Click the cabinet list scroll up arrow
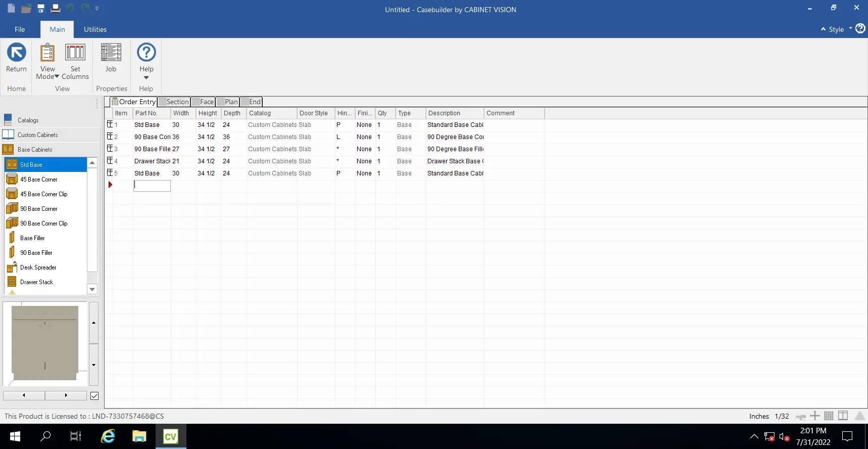The height and width of the screenshot is (449, 868). pyautogui.click(x=92, y=162)
